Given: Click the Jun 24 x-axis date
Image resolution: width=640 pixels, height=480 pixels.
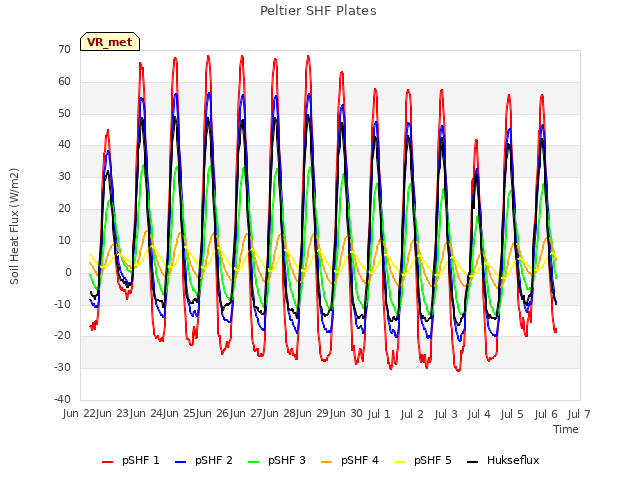Looking at the screenshot, I should pyautogui.click(x=146, y=414).
